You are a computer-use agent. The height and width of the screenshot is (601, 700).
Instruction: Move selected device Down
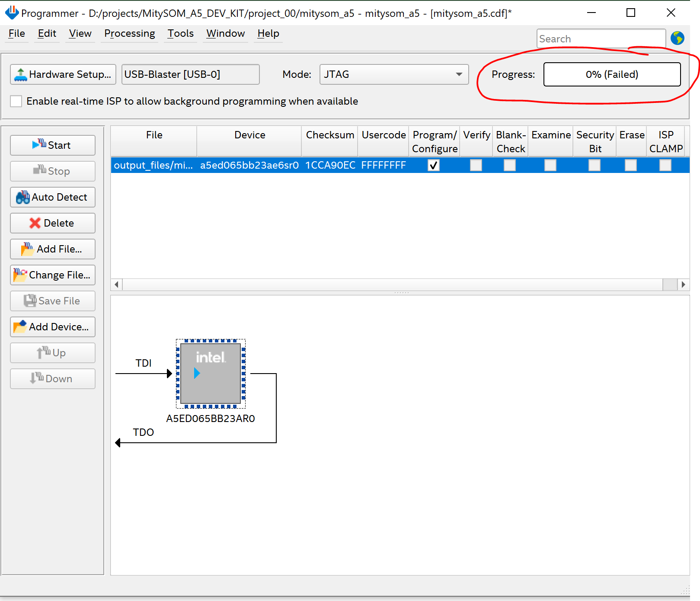click(x=53, y=379)
